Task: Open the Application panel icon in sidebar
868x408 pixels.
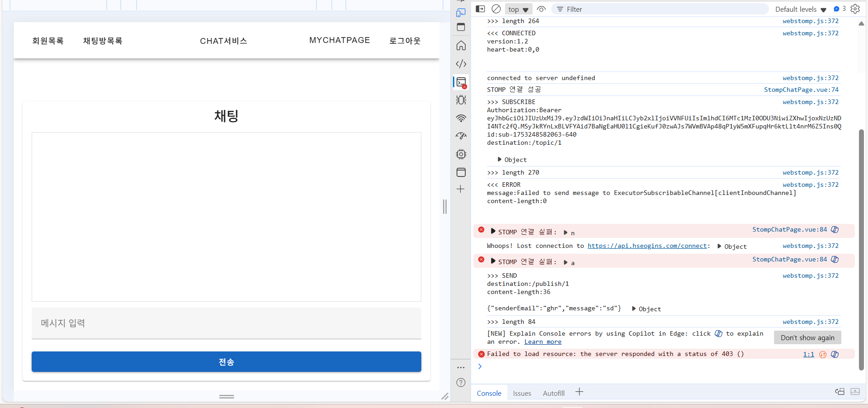Action: click(x=461, y=172)
